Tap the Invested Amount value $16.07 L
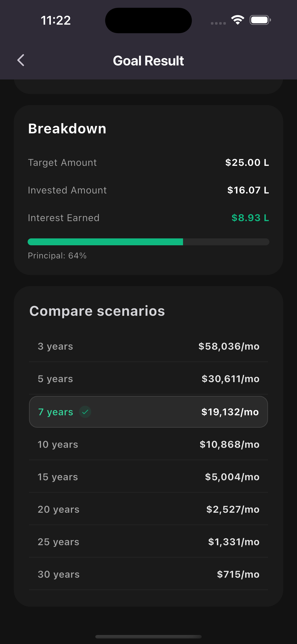Image resolution: width=297 pixels, height=644 pixels. [248, 190]
